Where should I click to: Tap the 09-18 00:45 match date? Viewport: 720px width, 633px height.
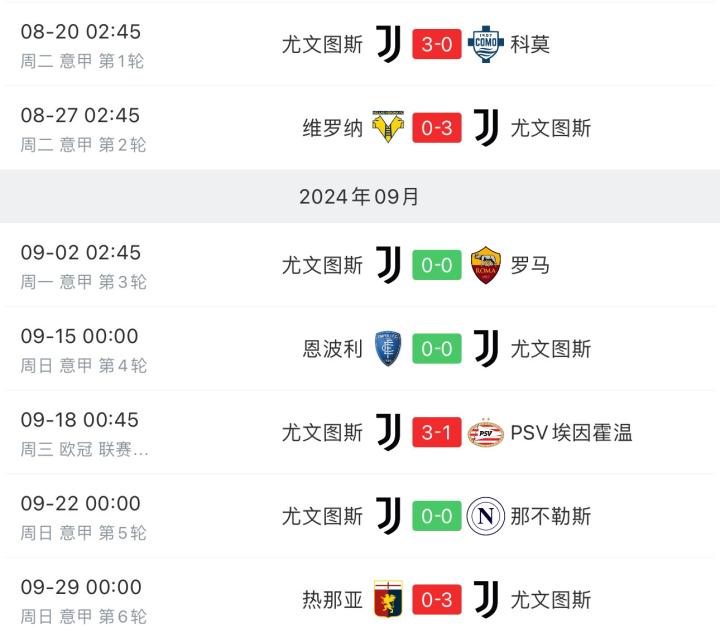pos(80,420)
